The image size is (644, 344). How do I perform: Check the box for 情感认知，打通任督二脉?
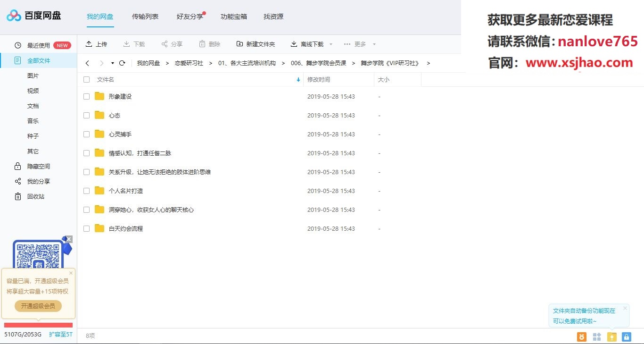(x=86, y=153)
